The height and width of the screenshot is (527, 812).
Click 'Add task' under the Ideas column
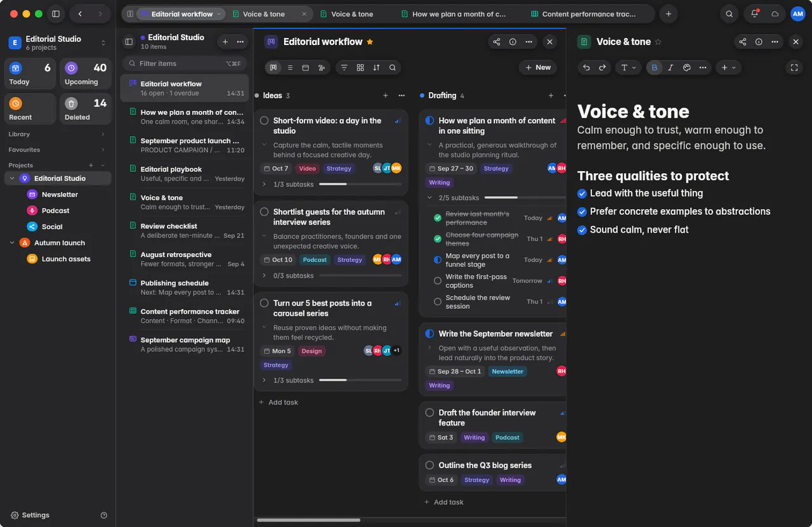pos(278,402)
